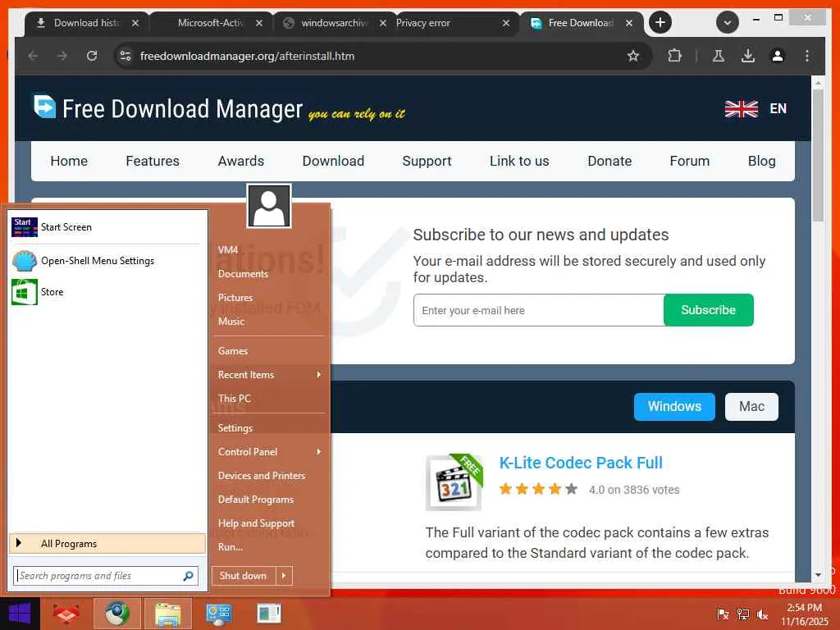840x630 pixels.
Task: Open Music from start menu
Action: [269, 322]
